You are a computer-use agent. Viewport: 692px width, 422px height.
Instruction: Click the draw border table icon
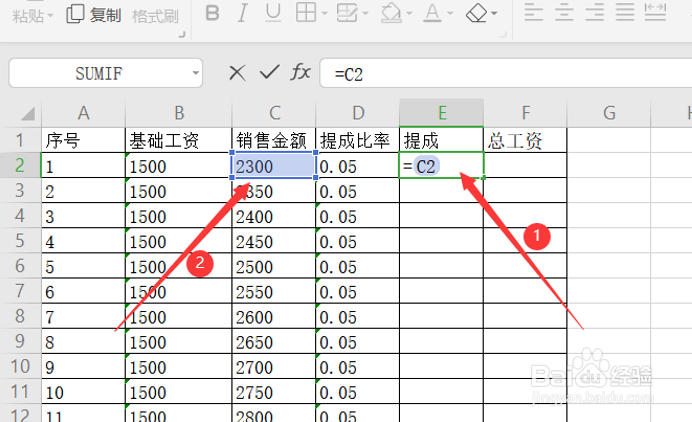[x=347, y=12]
